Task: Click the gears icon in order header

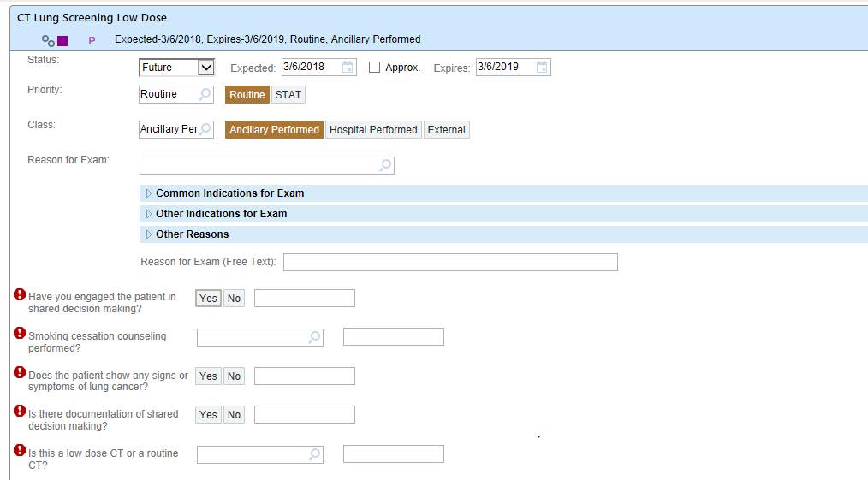Action: click(48, 41)
